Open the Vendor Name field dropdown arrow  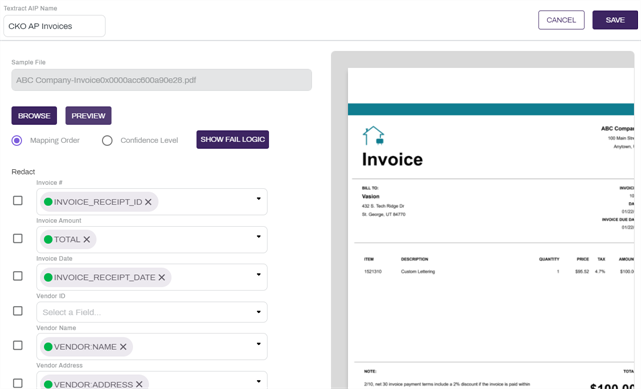(x=258, y=344)
